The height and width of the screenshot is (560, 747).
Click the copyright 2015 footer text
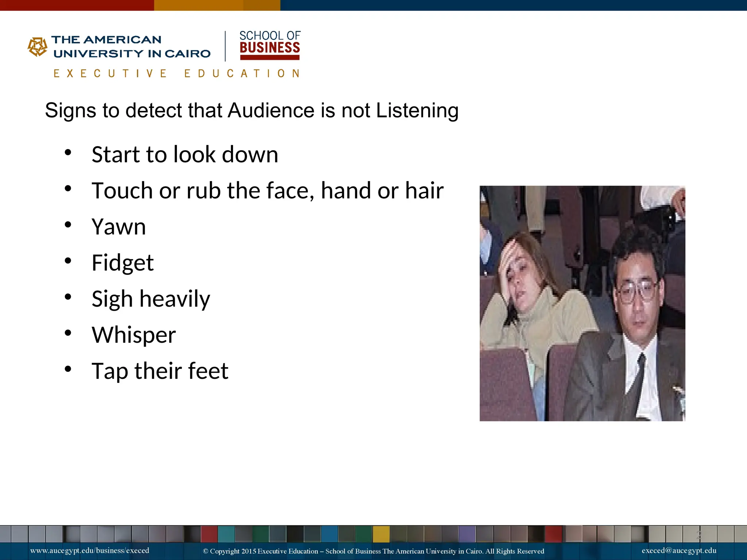[373, 551]
